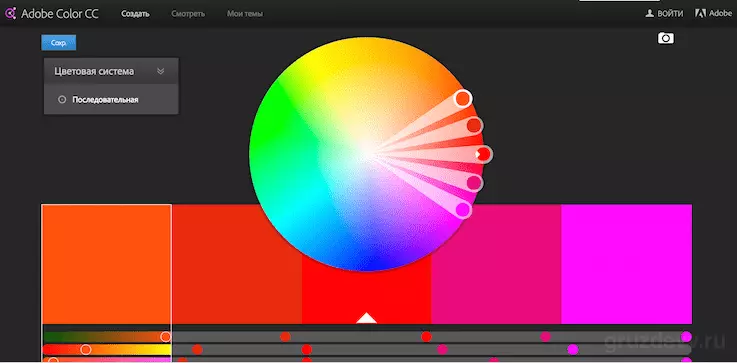
Task: Select the base red handle on wheel
Action: [x=483, y=154]
